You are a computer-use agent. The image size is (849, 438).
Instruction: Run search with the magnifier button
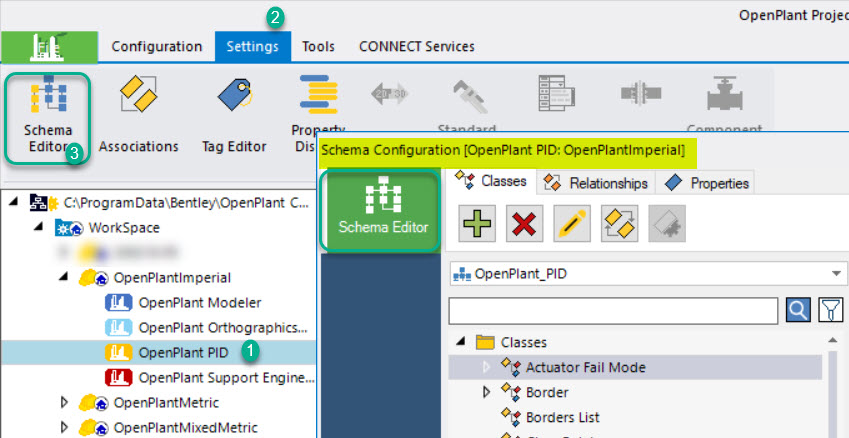[798, 310]
